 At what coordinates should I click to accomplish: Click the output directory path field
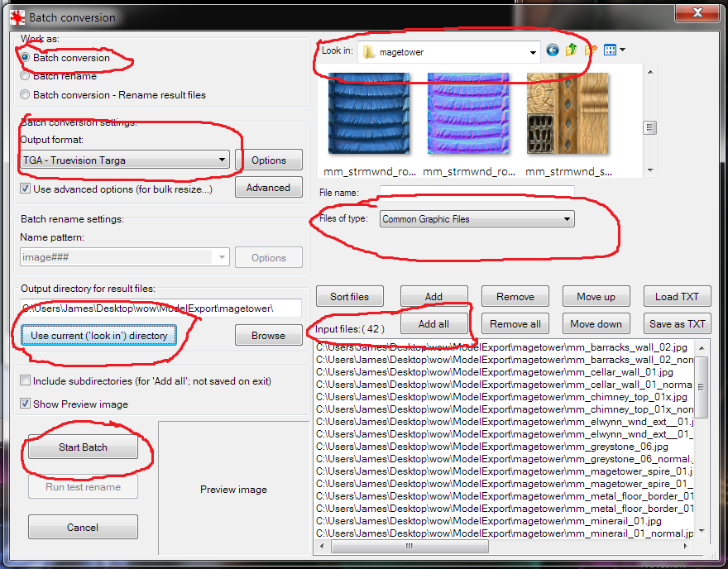point(149,308)
